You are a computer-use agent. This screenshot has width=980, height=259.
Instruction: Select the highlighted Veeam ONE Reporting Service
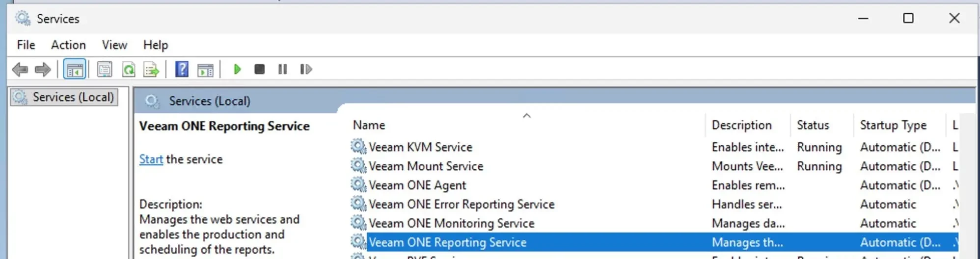click(654, 242)
